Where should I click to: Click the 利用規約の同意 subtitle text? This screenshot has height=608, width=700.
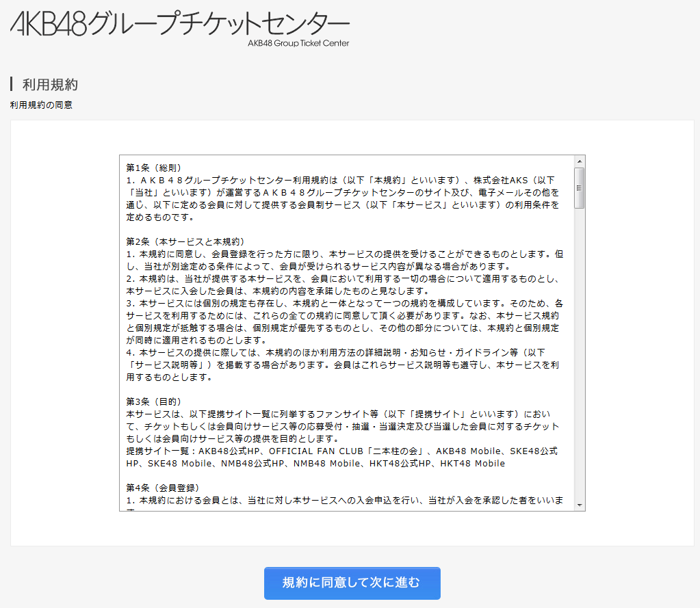41,105
